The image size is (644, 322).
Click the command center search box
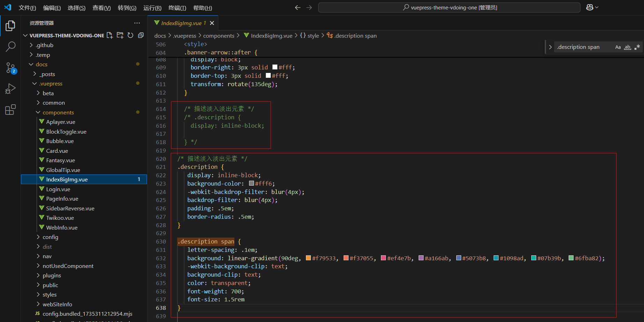[449, 7]
